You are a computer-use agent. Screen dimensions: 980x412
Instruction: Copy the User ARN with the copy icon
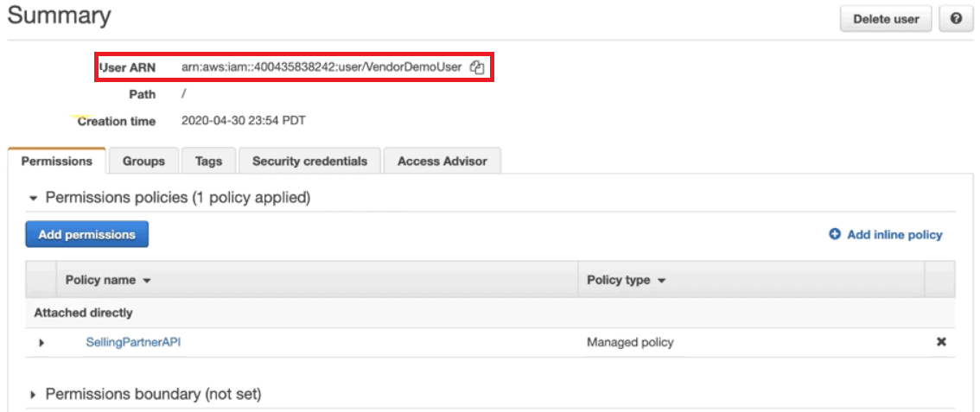click(x=477, y=67)
